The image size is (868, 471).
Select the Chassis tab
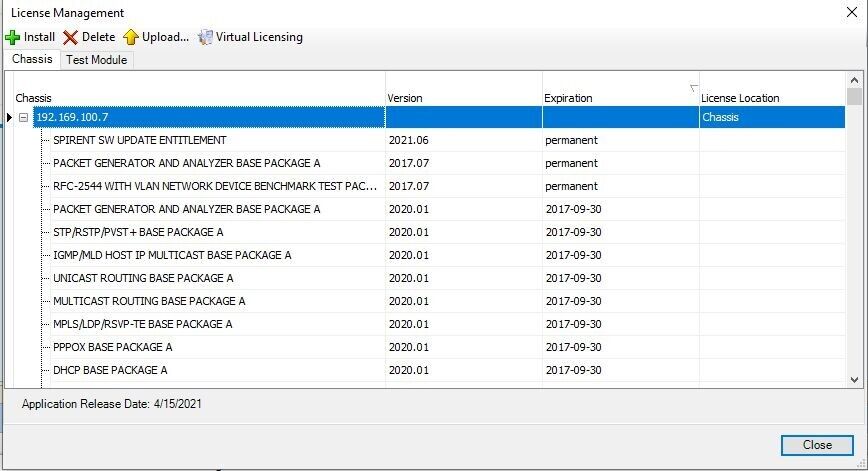tap(32, 60)
